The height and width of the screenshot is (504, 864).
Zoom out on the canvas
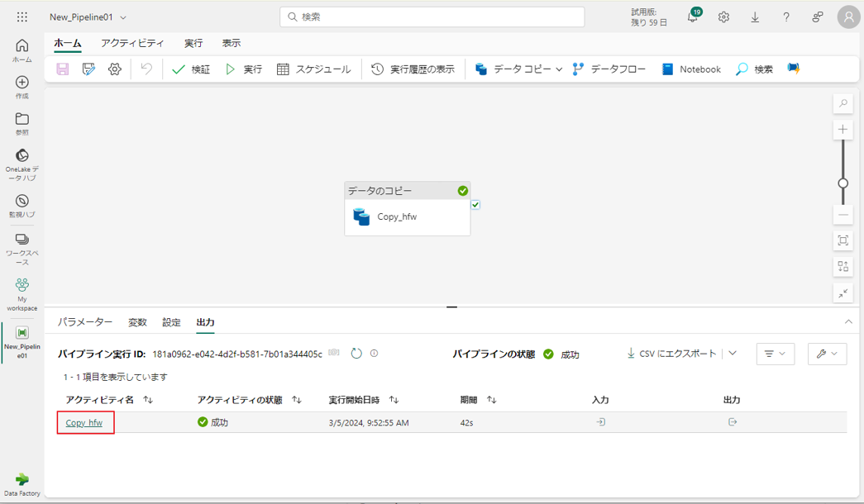point(843,215)
